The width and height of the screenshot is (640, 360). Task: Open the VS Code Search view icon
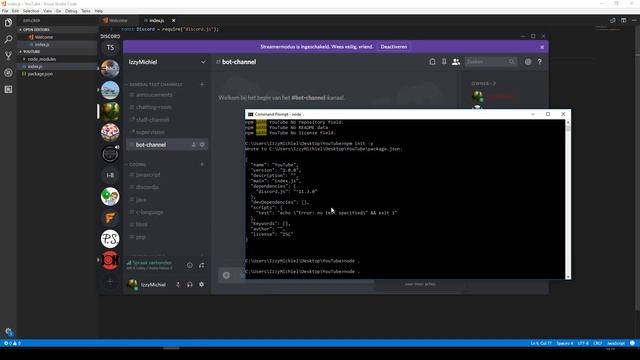coord(8,39)
